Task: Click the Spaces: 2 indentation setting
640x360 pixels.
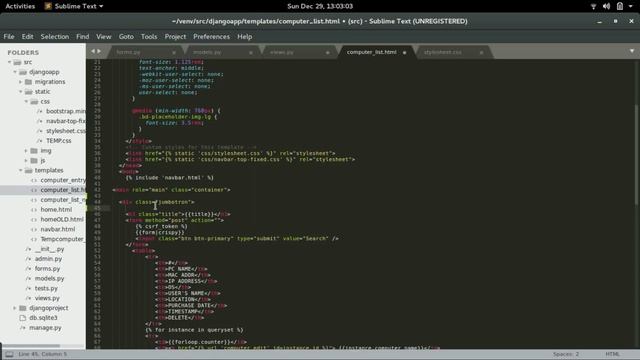Action: 566,354
